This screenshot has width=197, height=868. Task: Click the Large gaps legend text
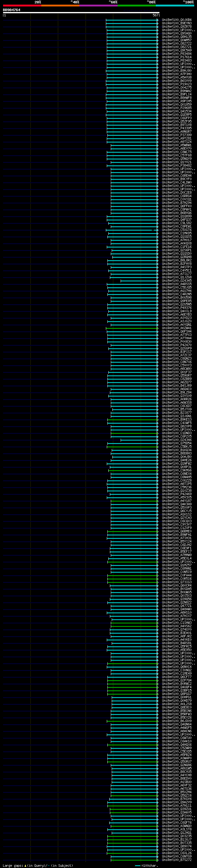coord(38,865)
